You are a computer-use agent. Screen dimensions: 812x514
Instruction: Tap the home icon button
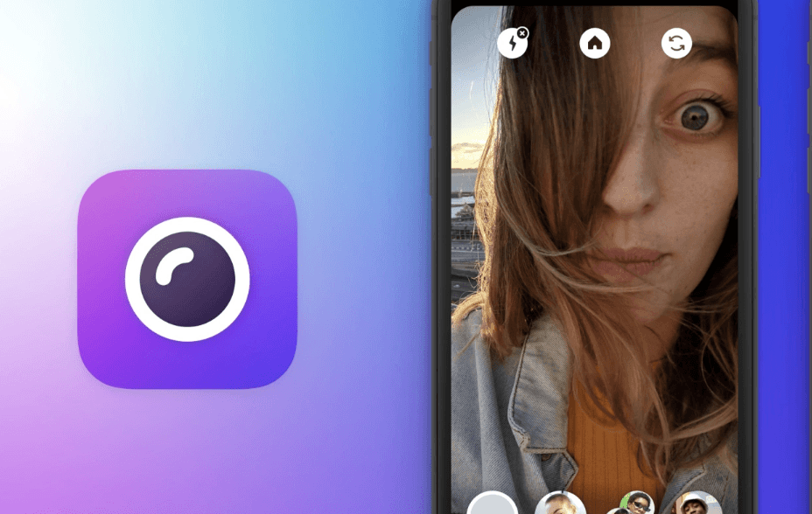point(594,44)
